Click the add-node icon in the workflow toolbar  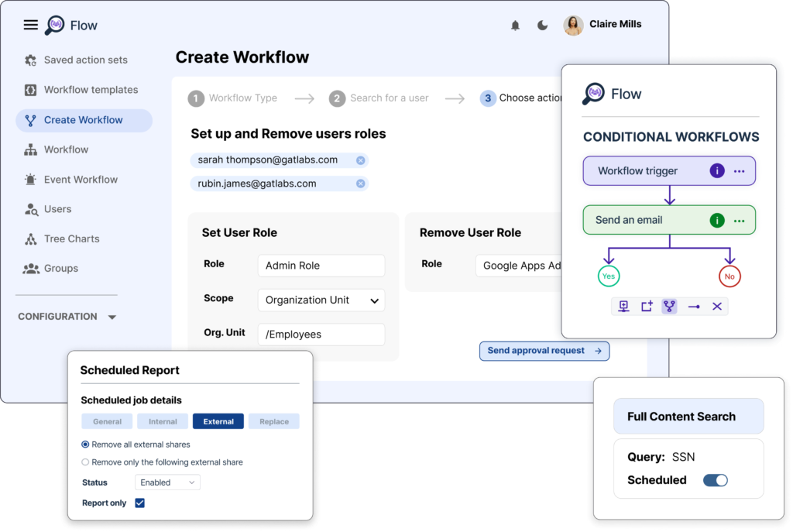[x=647, y=306]
